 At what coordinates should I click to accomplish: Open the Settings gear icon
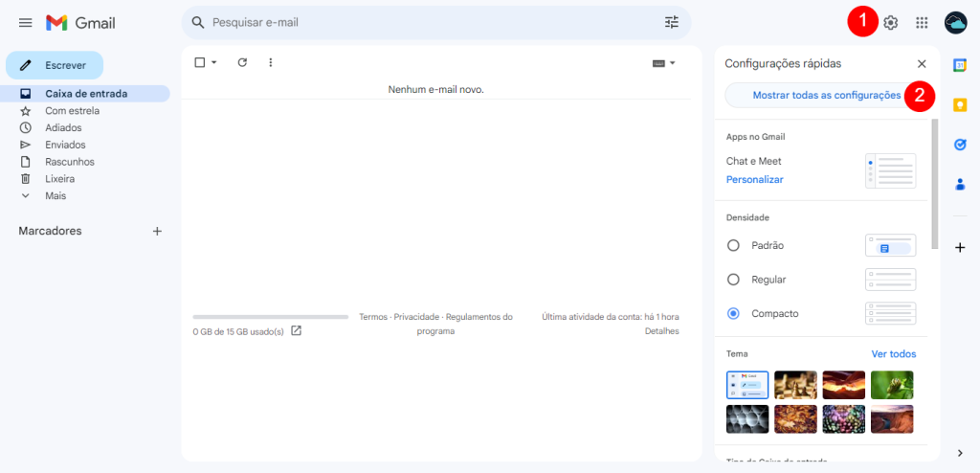point(890,23)
